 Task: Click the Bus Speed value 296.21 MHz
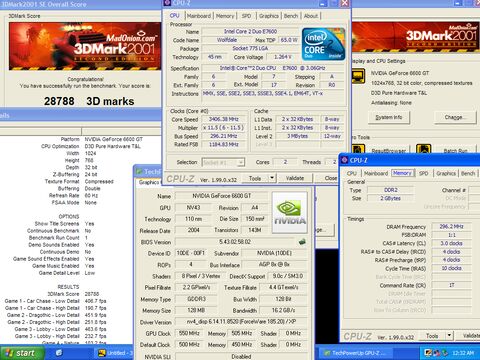click(x=224, y=136)
